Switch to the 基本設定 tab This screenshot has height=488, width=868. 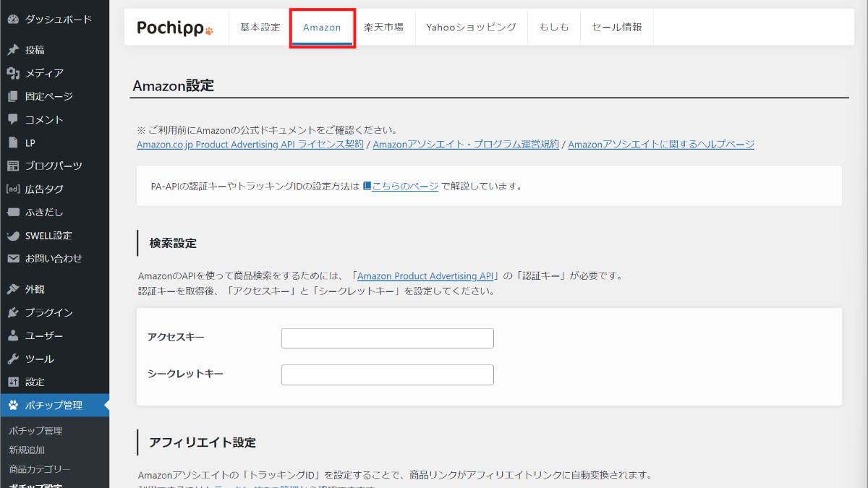pyautogui.click(x=258, y=26)
